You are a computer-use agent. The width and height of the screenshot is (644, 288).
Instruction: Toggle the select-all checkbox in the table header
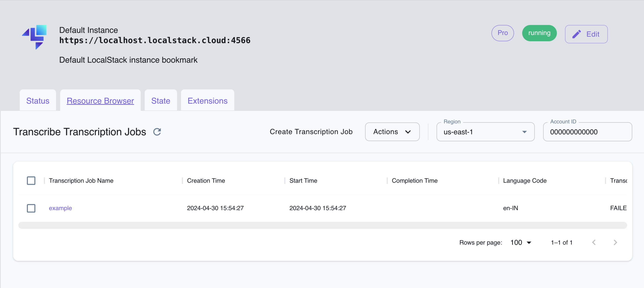[31, 180]
